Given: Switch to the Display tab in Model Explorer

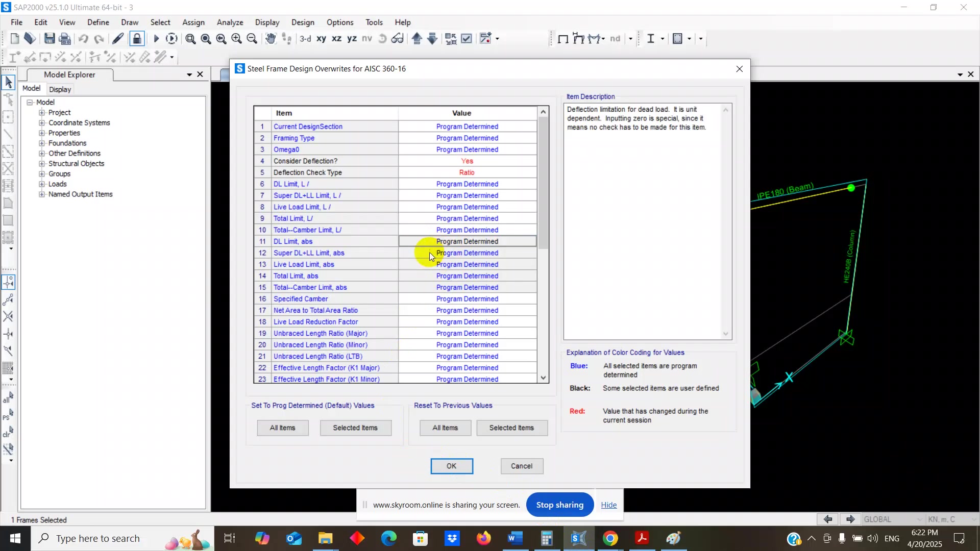Looking at the screenshot, I should click(60, 89).
